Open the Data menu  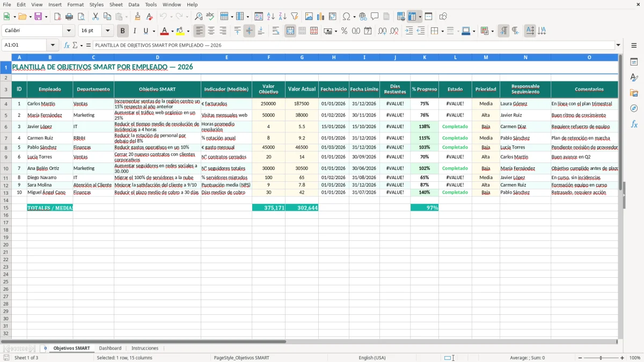(134, 4)
